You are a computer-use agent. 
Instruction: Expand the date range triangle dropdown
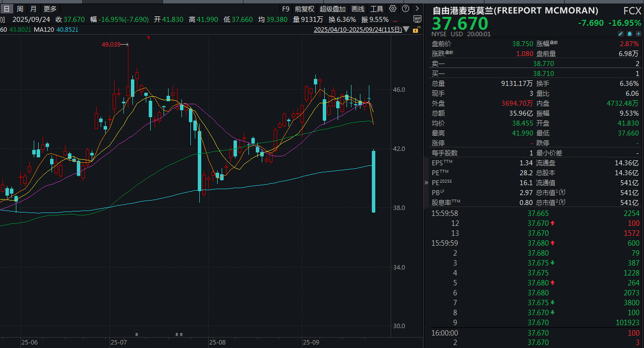pyautogui.click(x=407, y=29)
